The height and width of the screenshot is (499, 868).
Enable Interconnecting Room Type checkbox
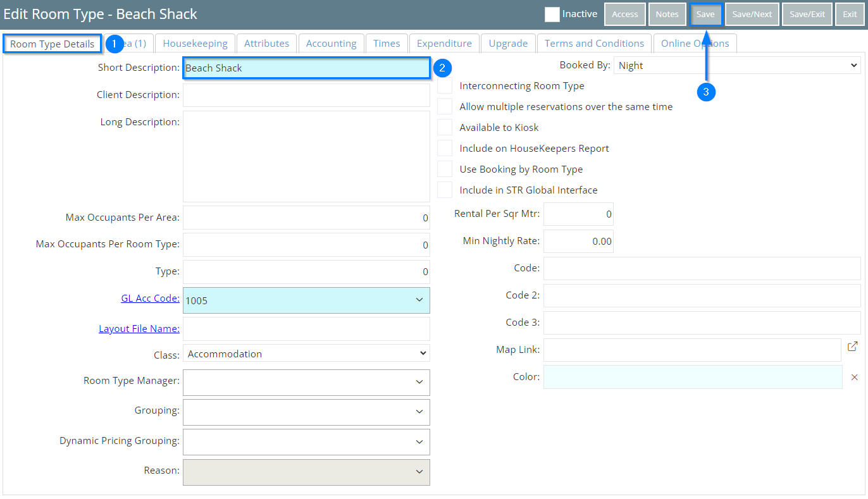445,86
